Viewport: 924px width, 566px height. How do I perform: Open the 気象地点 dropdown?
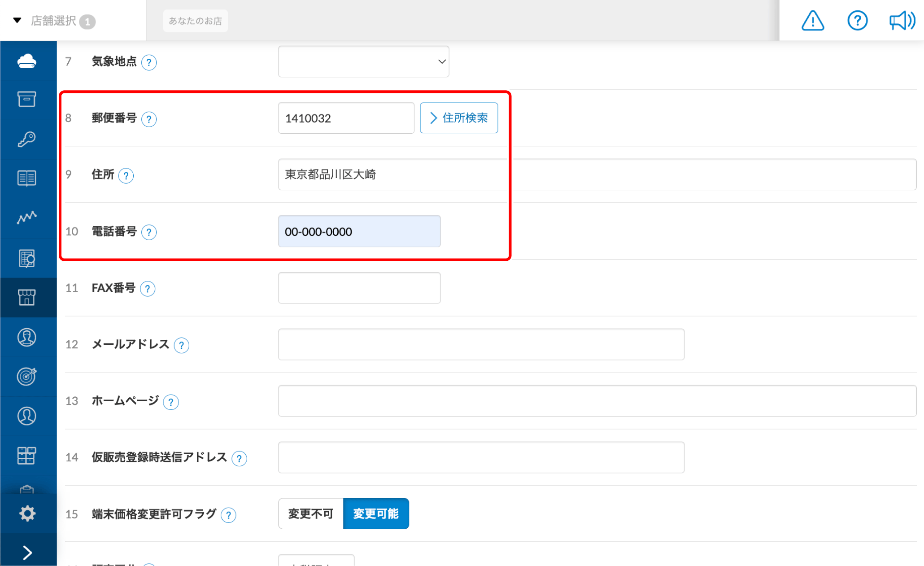pos(363,61)
